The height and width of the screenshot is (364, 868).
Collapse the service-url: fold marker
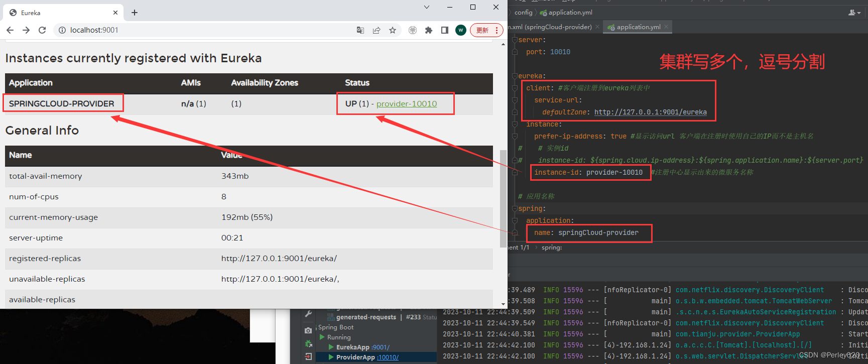click(515, 100)
